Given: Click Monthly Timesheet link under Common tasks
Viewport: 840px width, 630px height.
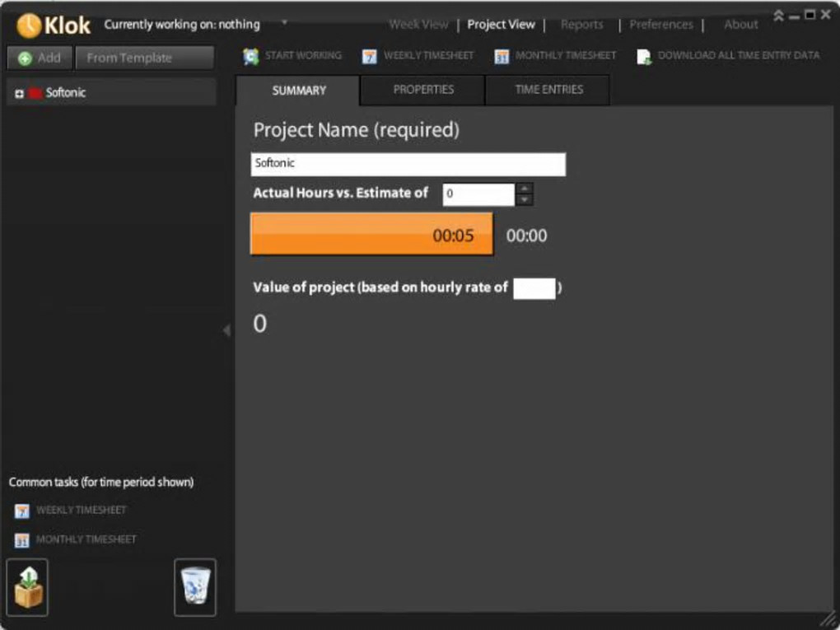Looking at the screenshot, I should pyautogui.click(x=86, y=539).
